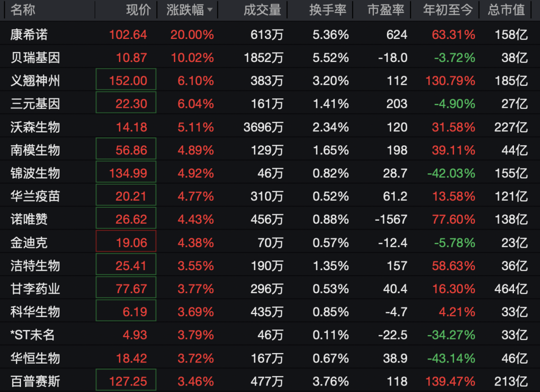Select the boxed price 20.21

pyautogui.click(x=126, y=195)
